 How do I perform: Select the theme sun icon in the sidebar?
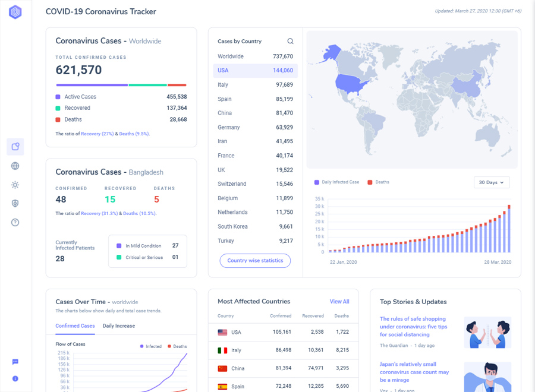[x=15, y=185]
